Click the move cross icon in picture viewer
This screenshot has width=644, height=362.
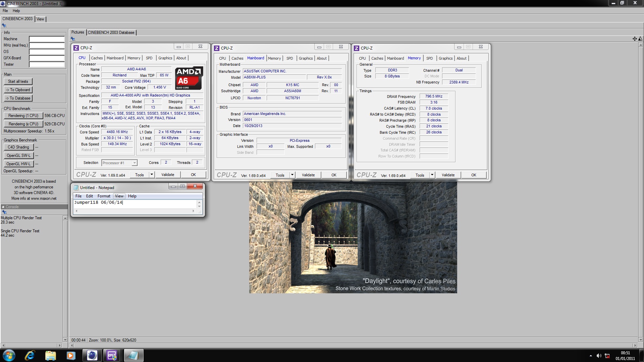(635, 39)
